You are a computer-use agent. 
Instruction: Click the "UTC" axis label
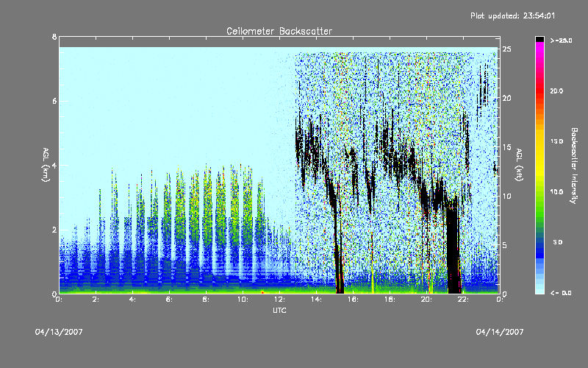click(x=279, y=310)
